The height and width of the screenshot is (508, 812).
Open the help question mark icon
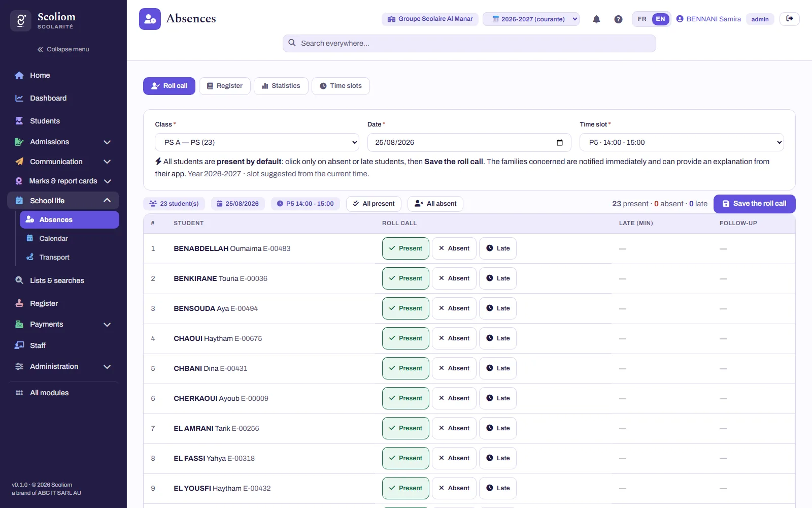pyautogui.click(x=618, y=19)
